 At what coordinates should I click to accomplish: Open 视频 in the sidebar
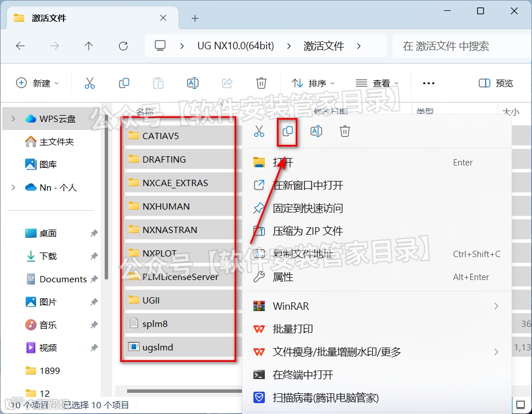pyautogui.click(x=41, y=348)
